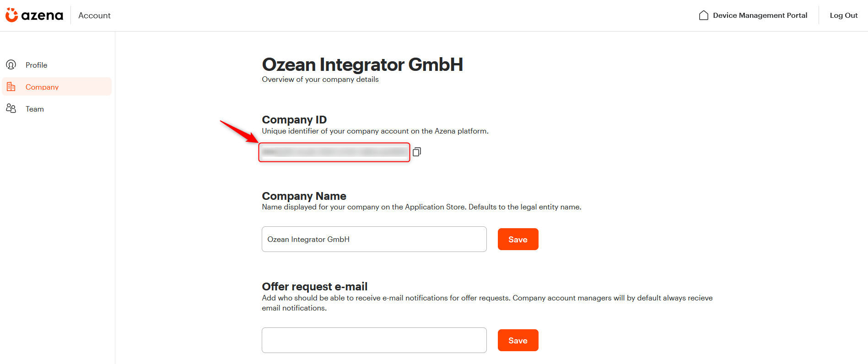Click the Offer request e-mail heading

point(315,286)
